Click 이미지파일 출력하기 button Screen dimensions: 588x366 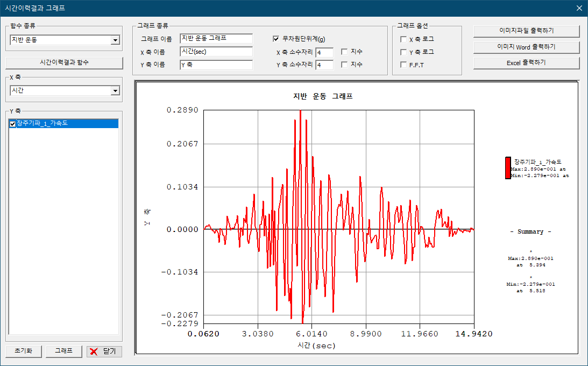tap(526, 31)
